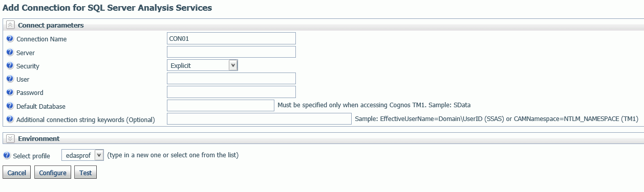
Task: Click into the Password input field
Action: [x=231, y=92]
